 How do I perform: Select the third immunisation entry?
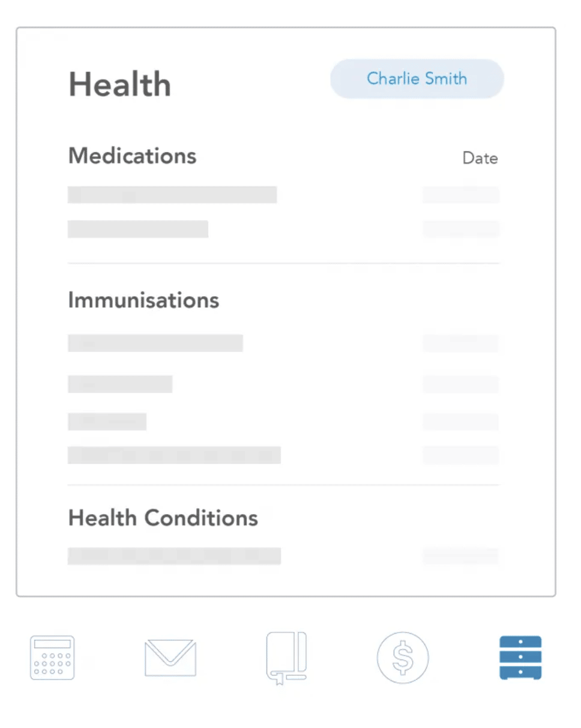pos(107,422)
